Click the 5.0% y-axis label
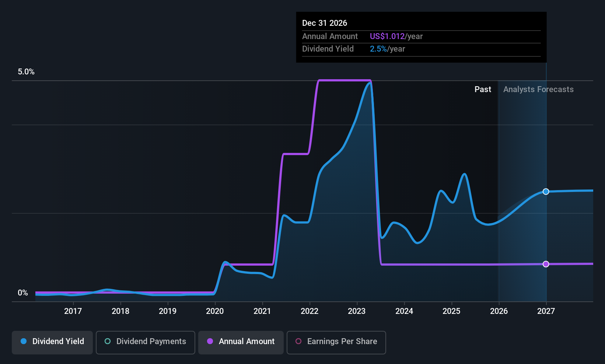 click(26, 72)
